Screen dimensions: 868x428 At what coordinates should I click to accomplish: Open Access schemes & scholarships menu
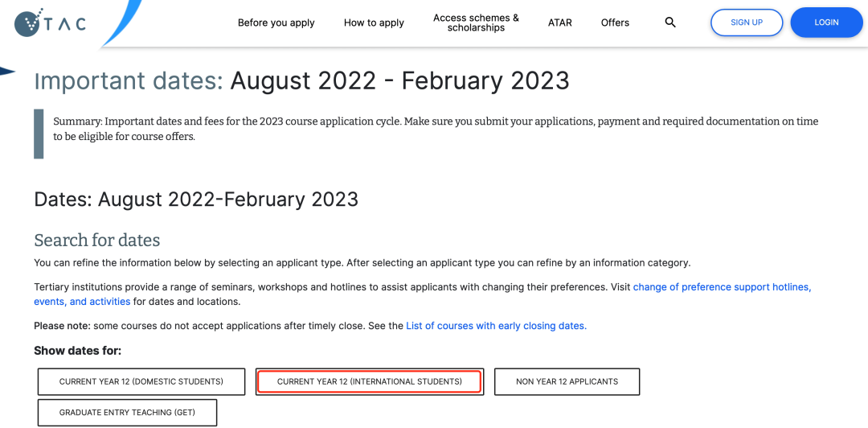pos(476,23)
